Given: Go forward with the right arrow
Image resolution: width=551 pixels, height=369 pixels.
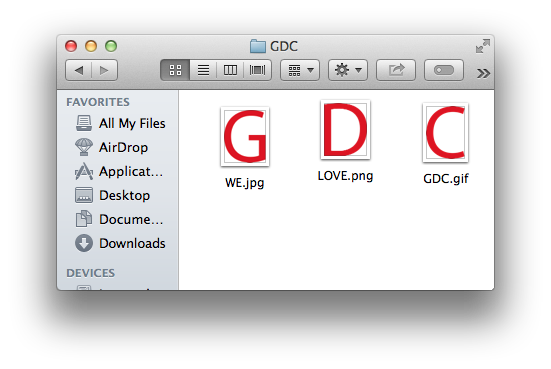Looking at the screenshot, I should coord(104,70).
